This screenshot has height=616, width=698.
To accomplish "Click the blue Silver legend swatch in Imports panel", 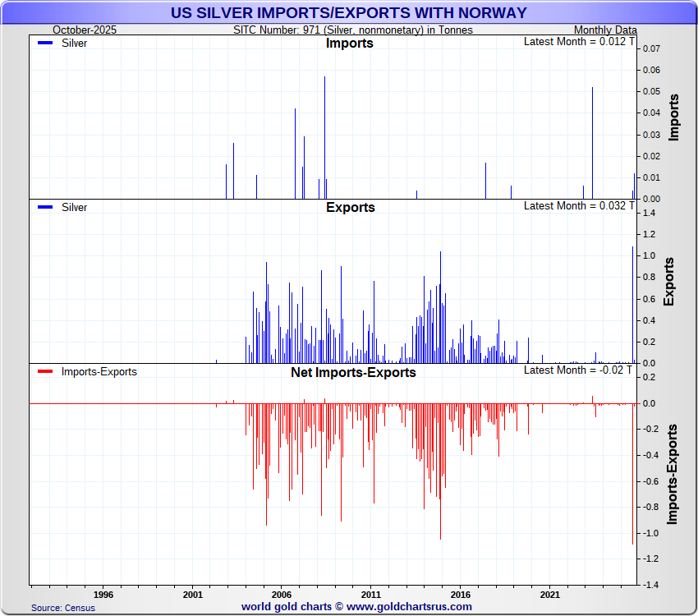I will pyautogui.click(x=44, y=44).
